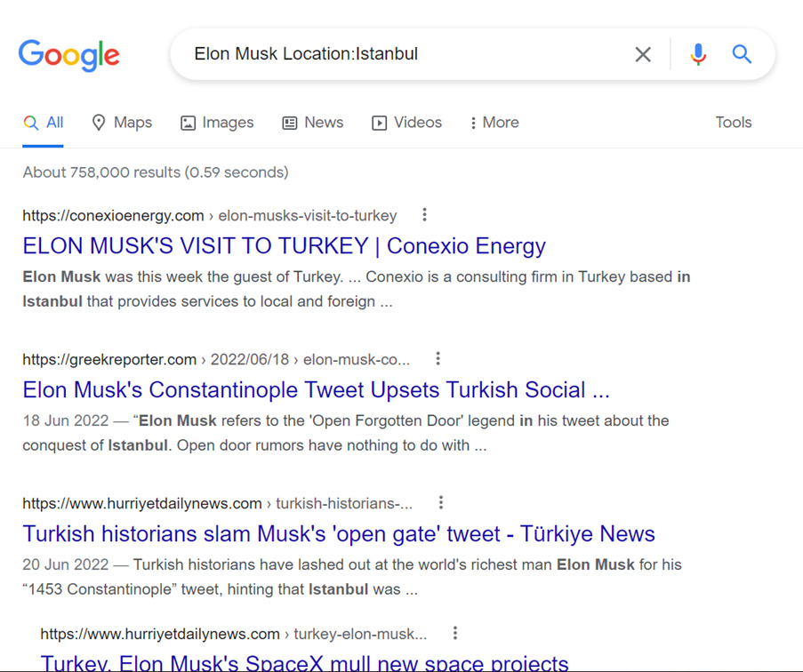Open three-dot menu for greekreporter.com result

click(438, 359)
